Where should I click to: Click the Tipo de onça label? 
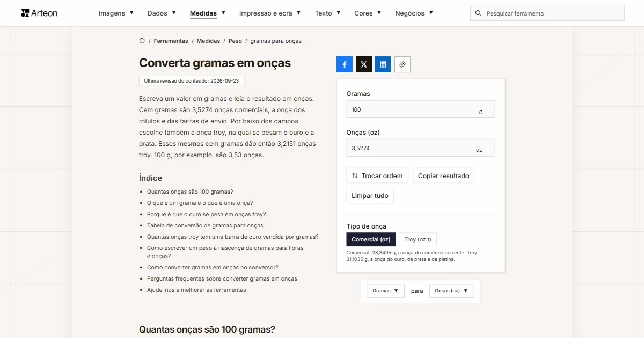pyautogui.click(x=367, y=226)
